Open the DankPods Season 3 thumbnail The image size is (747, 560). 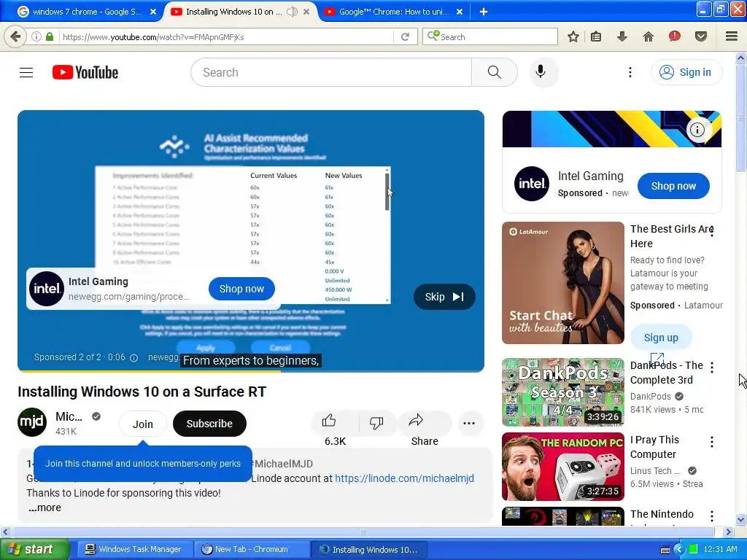562,392
